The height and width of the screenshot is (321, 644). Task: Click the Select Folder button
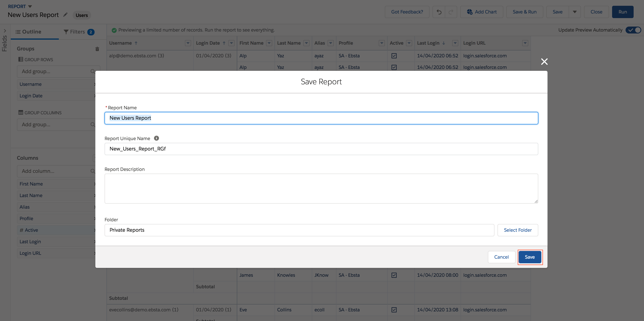click(x=518, y=230)
